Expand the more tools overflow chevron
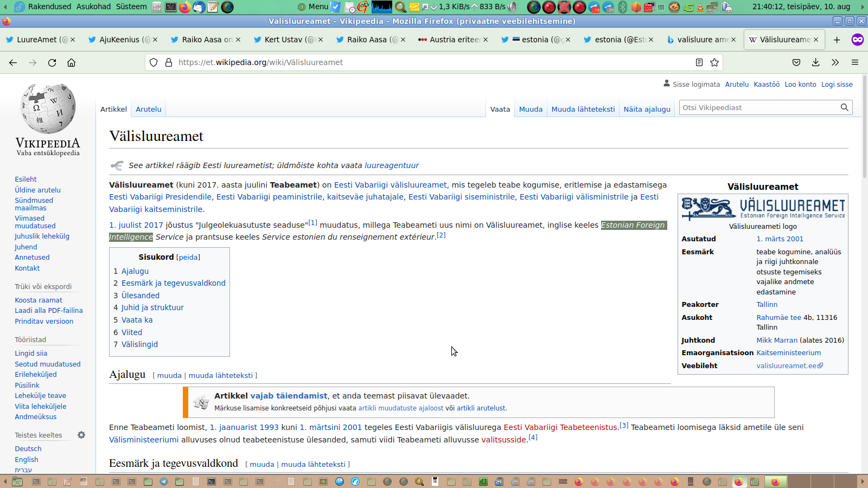This screenshot has width=868, height=488. click(835, 62)
